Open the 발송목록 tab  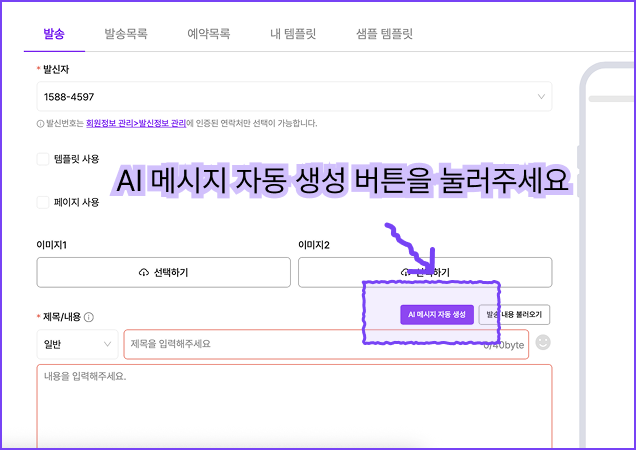(126, 34)
